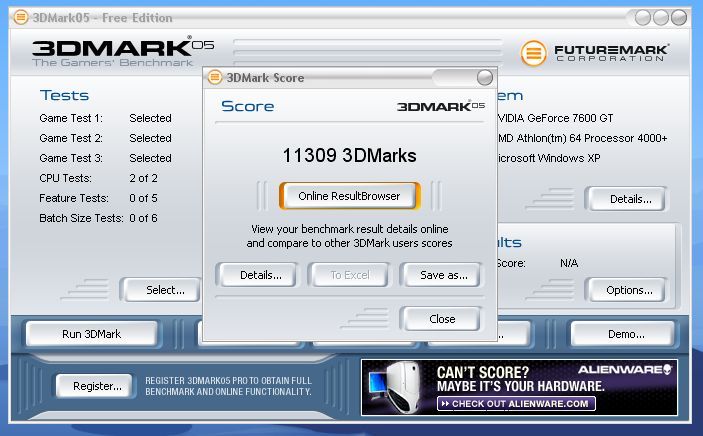Click the Alienware computer image in the ad

pyautogui.click(x=397, y=387)
